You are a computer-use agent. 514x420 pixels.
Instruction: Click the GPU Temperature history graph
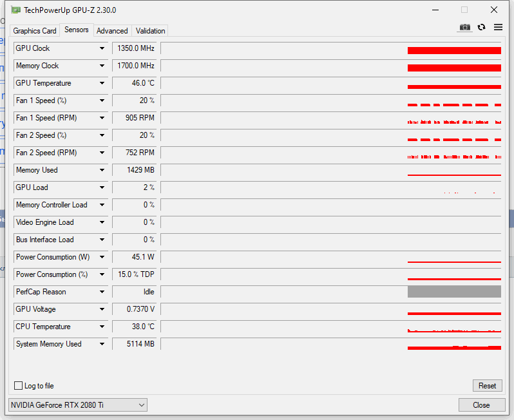pos(331,83)
